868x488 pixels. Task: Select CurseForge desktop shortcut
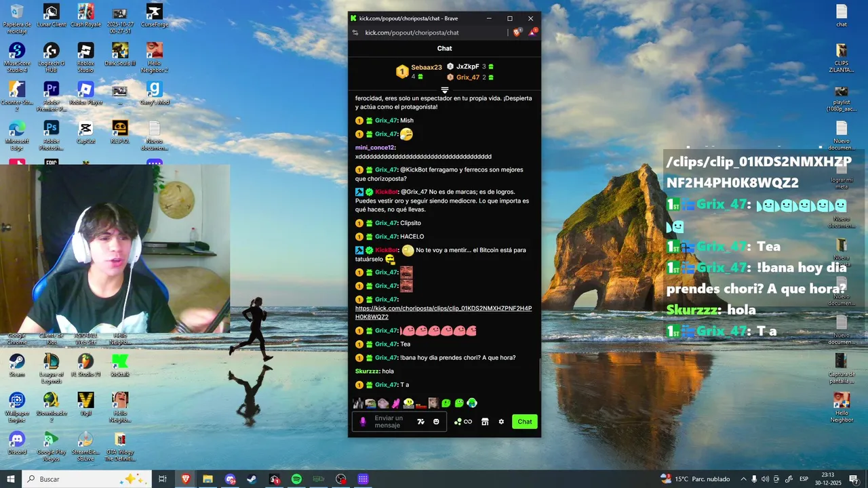(x=155, y=16)
